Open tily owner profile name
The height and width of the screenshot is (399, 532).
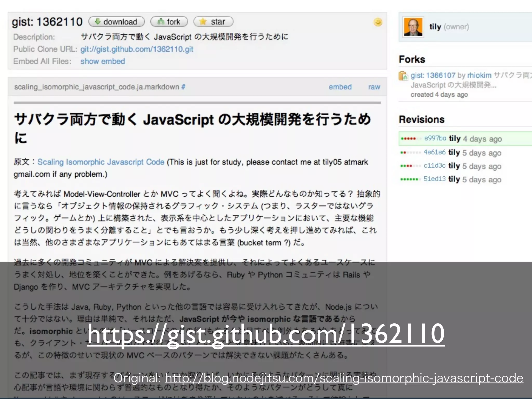click(x=435, y=26)
